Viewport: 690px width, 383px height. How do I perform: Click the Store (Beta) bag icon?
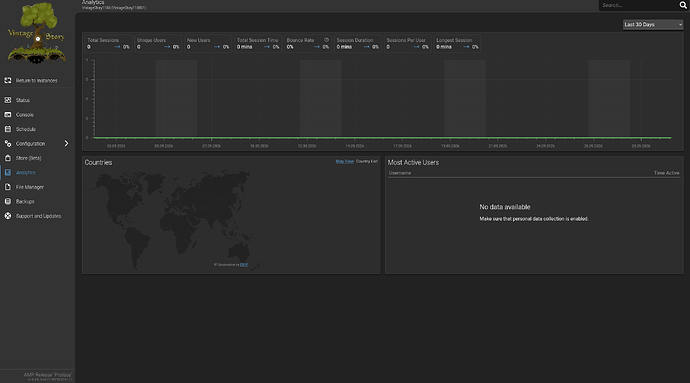click(7, 158)
